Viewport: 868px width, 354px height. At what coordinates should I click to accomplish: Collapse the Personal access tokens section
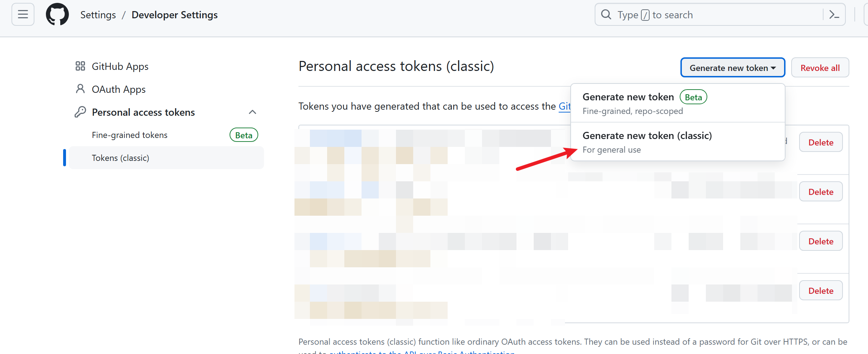click(x=253, y=112)
